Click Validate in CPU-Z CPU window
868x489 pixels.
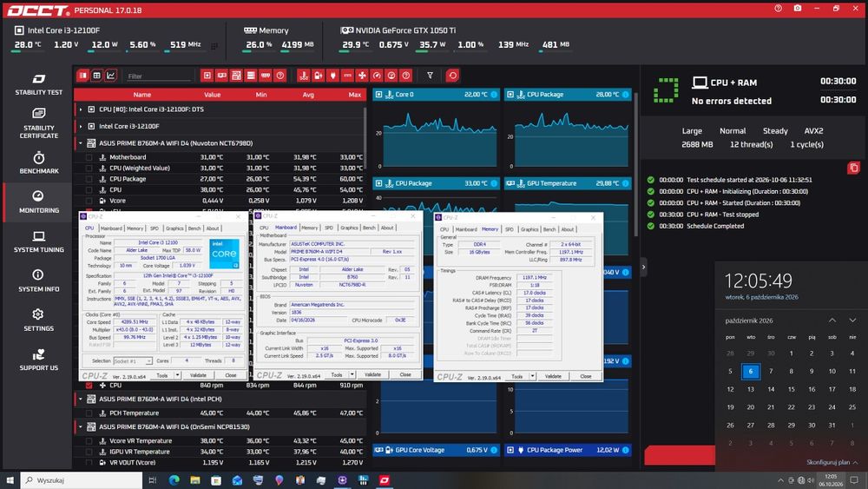198,375
